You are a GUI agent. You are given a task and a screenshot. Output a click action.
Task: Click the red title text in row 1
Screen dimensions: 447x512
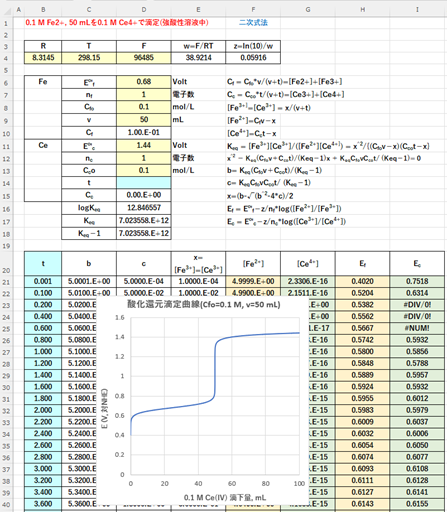point(117,23)
